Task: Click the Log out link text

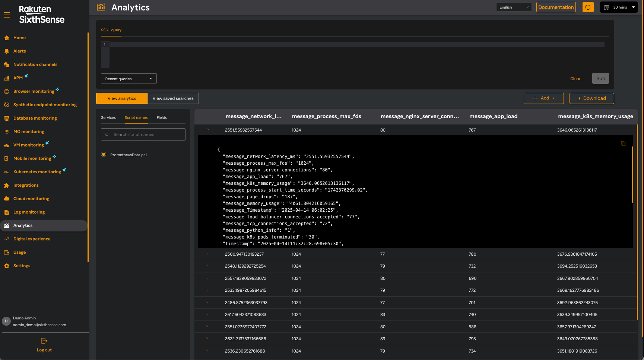Action: coord(44,350)
